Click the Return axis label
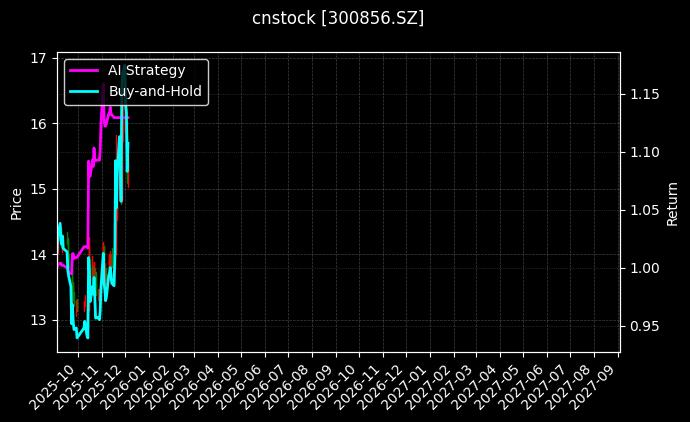The width and height of the screenshot is (690, 422). pyautogui.click(x=672, y=203)
